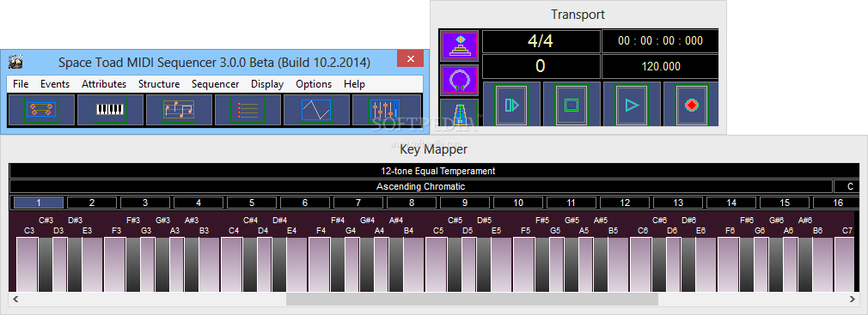The image size is (868, 315).
Task: Select channel 3 in Key Mapper
Action: pos(145,203)
